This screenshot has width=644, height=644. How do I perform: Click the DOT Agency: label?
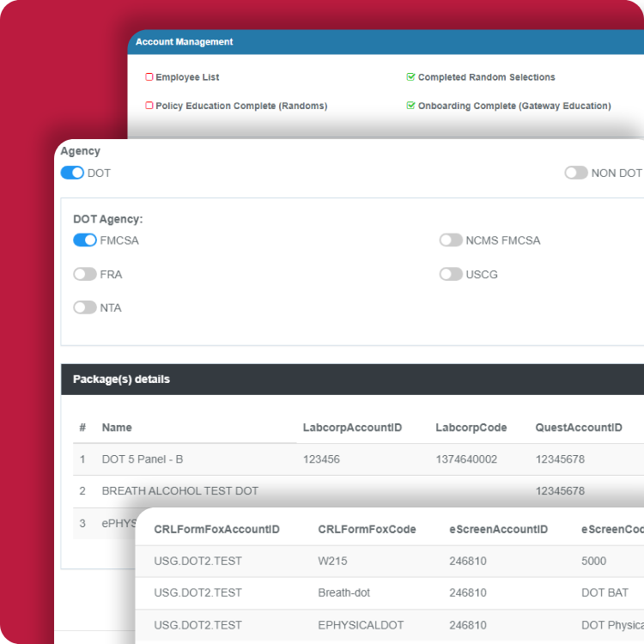point(108,219)
